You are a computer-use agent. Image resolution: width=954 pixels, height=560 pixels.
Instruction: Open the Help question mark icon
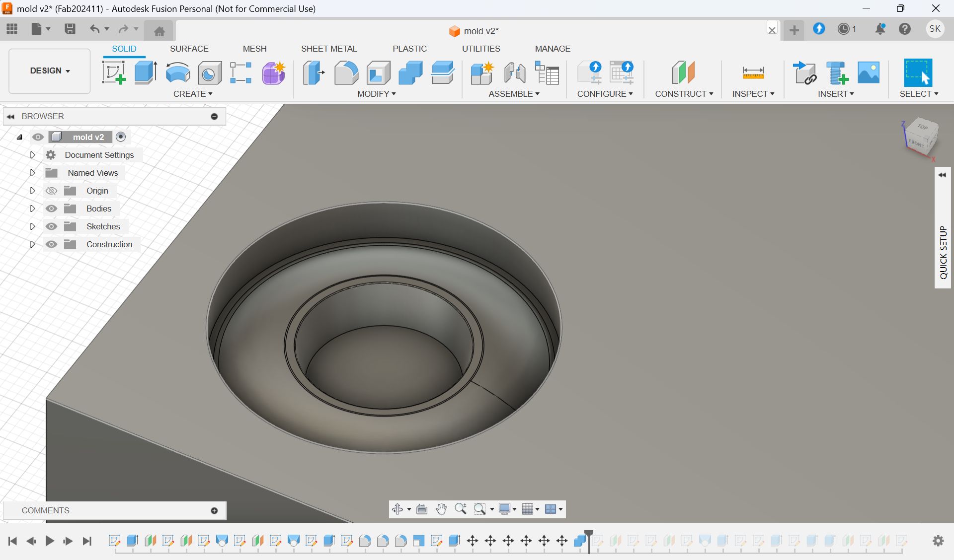(905, 29)
